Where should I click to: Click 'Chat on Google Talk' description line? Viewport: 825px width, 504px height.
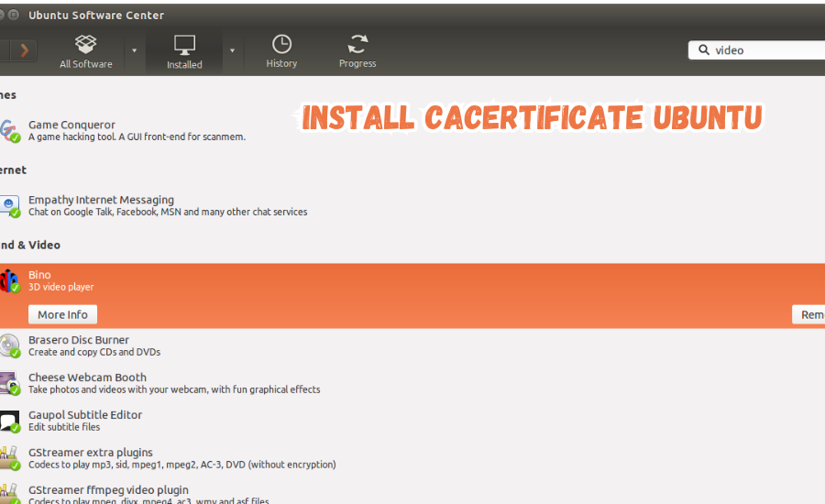pyautogui.click(x=168, y=212)
